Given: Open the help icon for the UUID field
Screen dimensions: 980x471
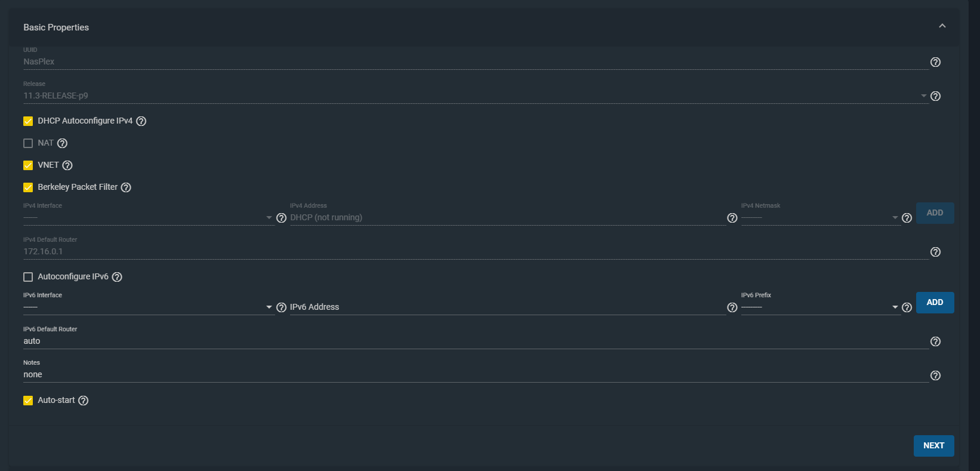Looking at the screenshot, I should (935, 62).
